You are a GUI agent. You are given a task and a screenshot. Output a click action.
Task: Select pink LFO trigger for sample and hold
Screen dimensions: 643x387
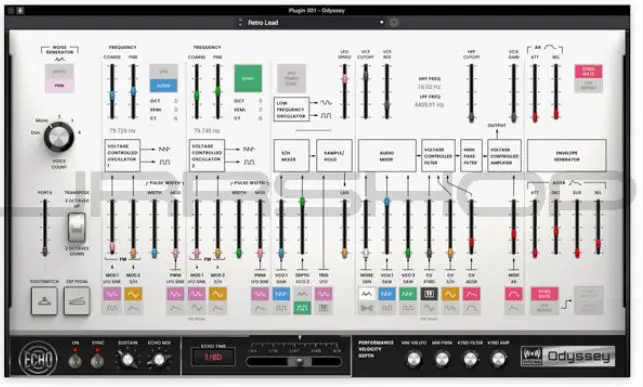pos(324,294)
